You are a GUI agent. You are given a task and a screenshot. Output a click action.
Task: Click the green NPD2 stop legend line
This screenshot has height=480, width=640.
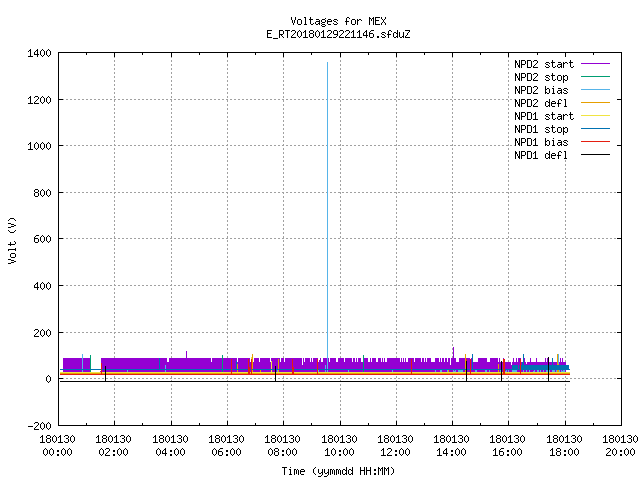(x=596, y=76)
